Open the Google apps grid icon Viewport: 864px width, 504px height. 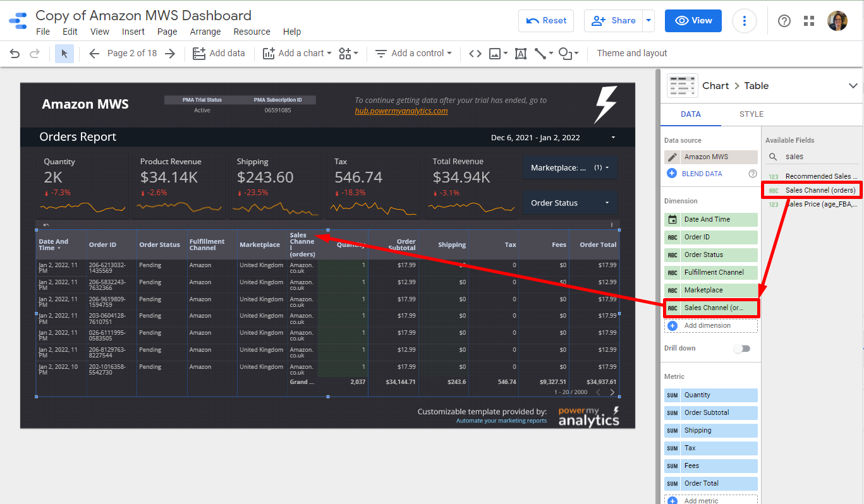click(x=809, y=21)
